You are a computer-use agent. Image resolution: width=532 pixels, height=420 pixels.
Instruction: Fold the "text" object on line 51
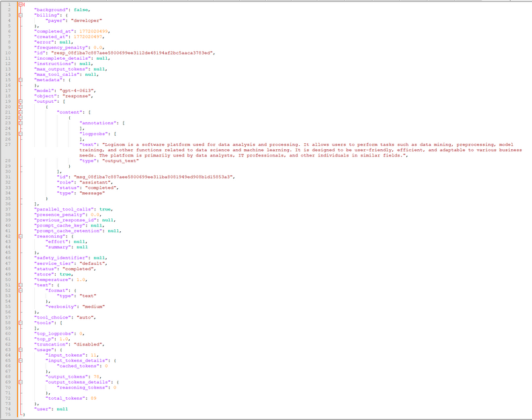20,284
